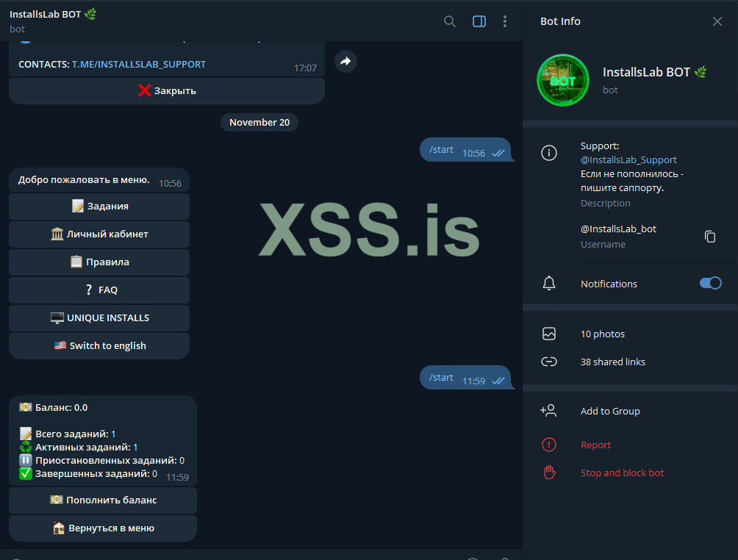
Task: Click the Приостановленных заданий: 0 line
Action: click(101, 460)
